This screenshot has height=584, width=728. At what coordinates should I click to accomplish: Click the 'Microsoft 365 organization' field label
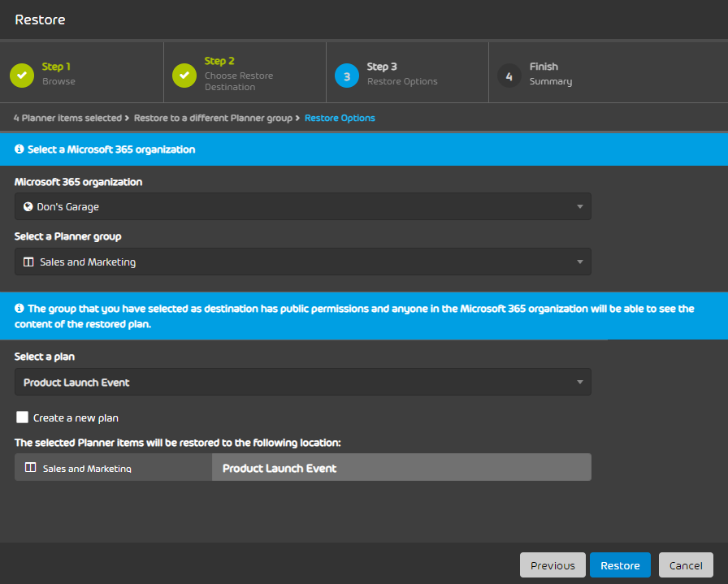[78, 182]
